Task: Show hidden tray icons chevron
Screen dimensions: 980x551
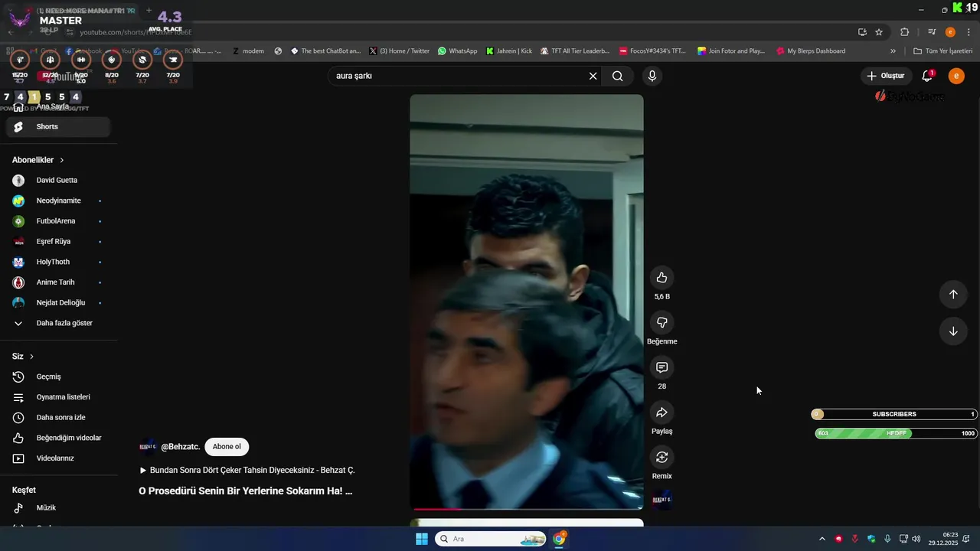Action: click(822, 539)
